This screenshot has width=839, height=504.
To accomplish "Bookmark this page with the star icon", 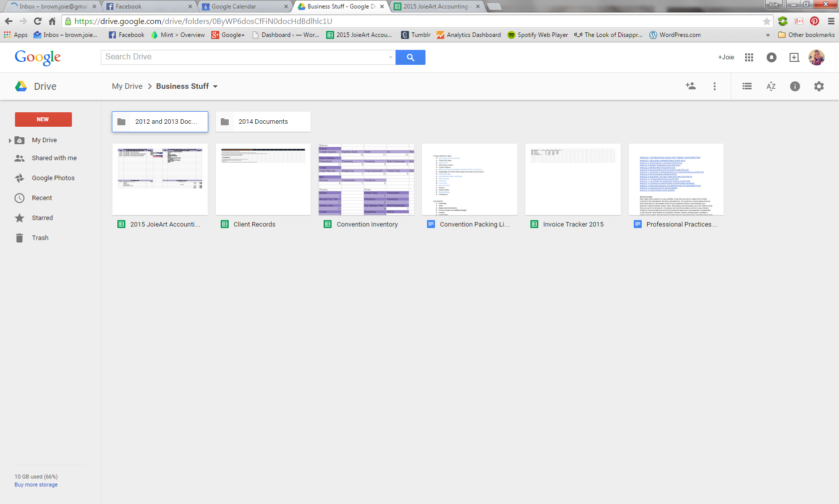I will (x=767, y=21).
